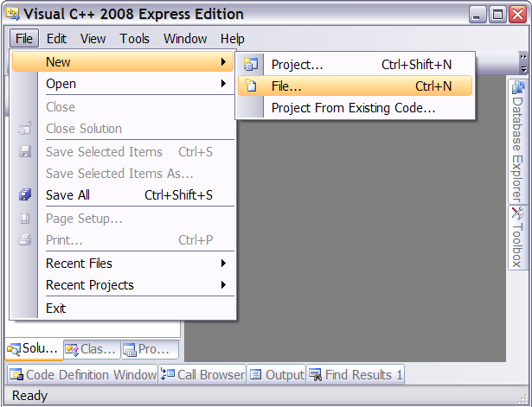Image resolution: width=532 pixels, height=407 pixels.
Task: Click the new Project icon in submenu
Action: (250, 64)
